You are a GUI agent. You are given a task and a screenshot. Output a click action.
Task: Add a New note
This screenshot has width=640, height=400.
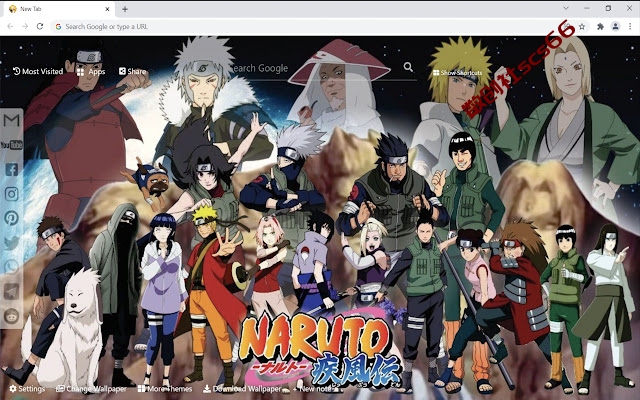click(313, 389)
